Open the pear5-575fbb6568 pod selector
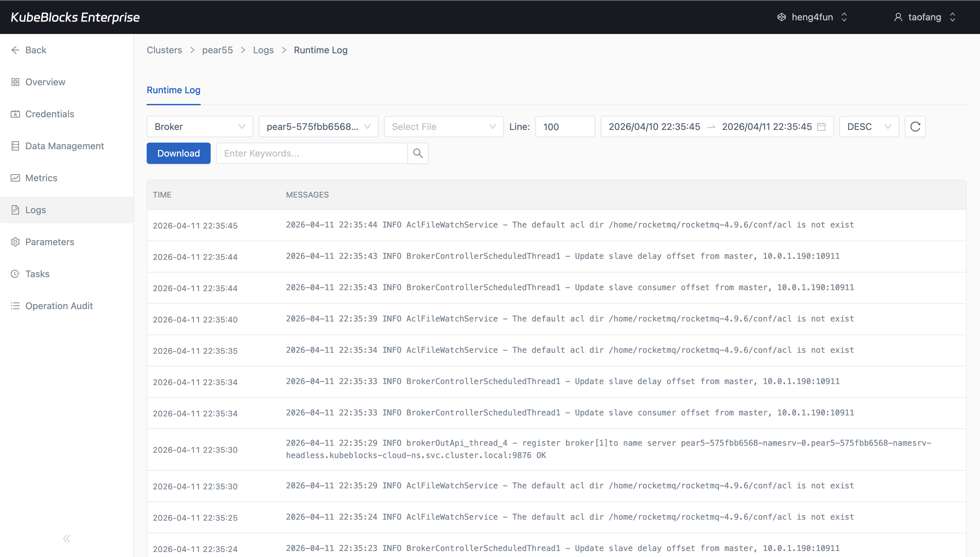This screenshot has height=557, width=980. click(318, 126)
